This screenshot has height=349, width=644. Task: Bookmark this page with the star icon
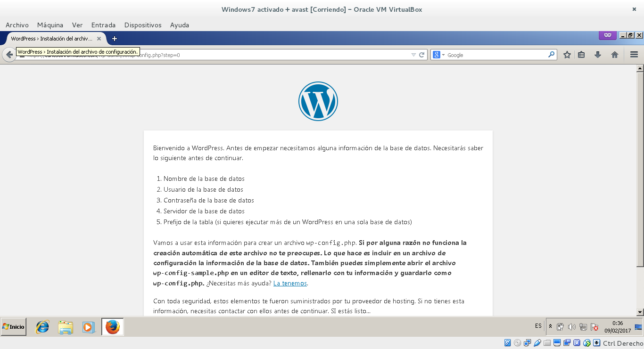[x=567, y=55]
